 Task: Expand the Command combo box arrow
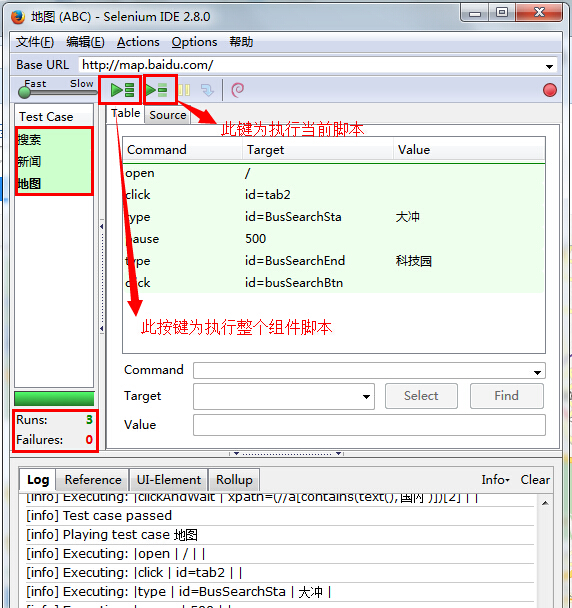coord(537,372)
